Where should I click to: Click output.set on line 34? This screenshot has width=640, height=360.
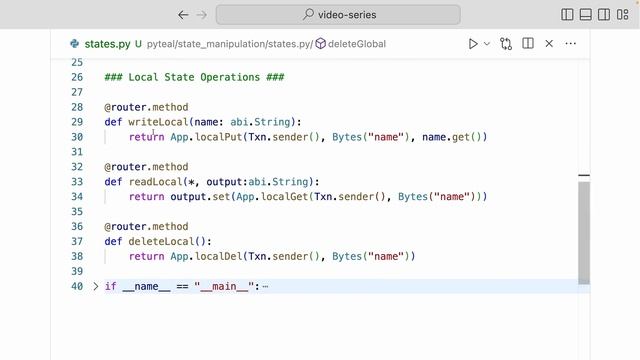(x=200, y=197)
